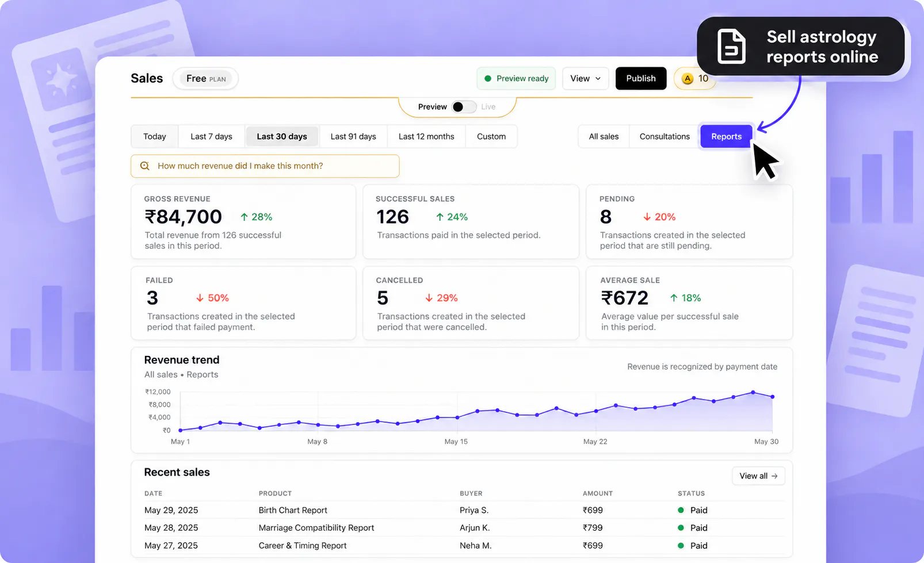924x563 pixels.
Task: Click the Preview ready status button
Action: pos(516,79)
